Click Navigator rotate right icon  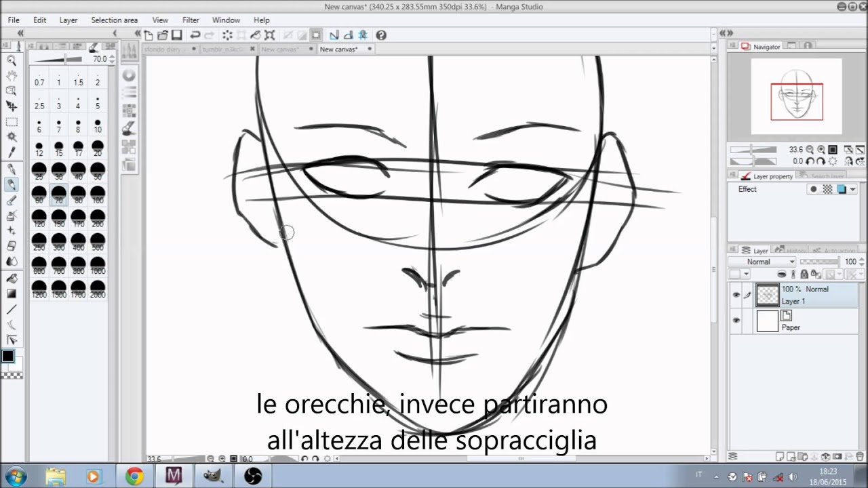pos(821,161)
